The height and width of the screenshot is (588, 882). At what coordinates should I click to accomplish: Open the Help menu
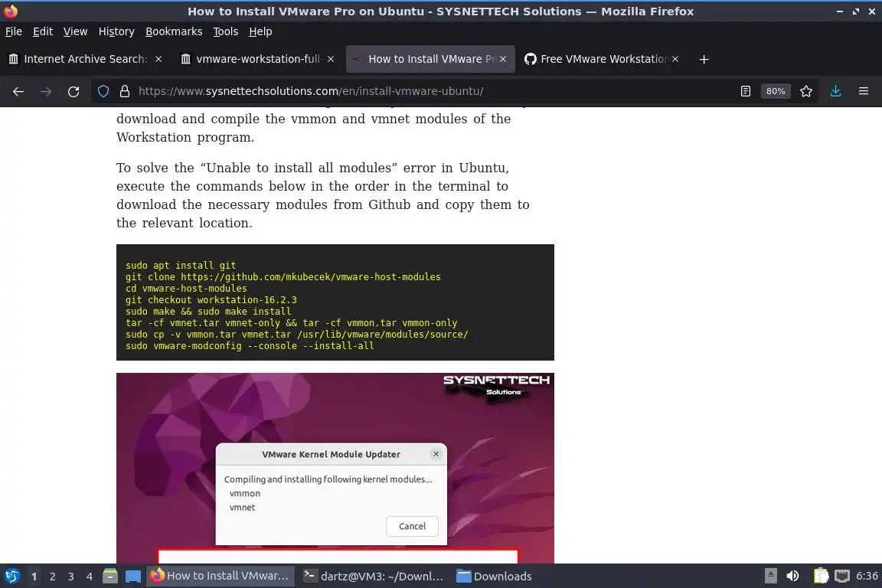click(260, 31)
